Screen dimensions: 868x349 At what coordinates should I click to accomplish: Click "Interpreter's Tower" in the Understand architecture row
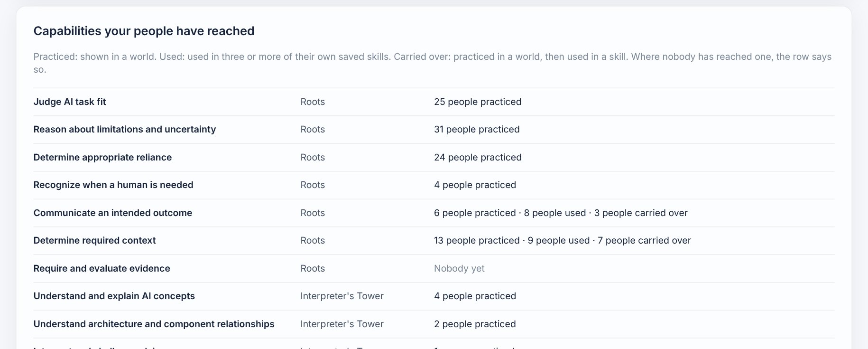point(342,324)
